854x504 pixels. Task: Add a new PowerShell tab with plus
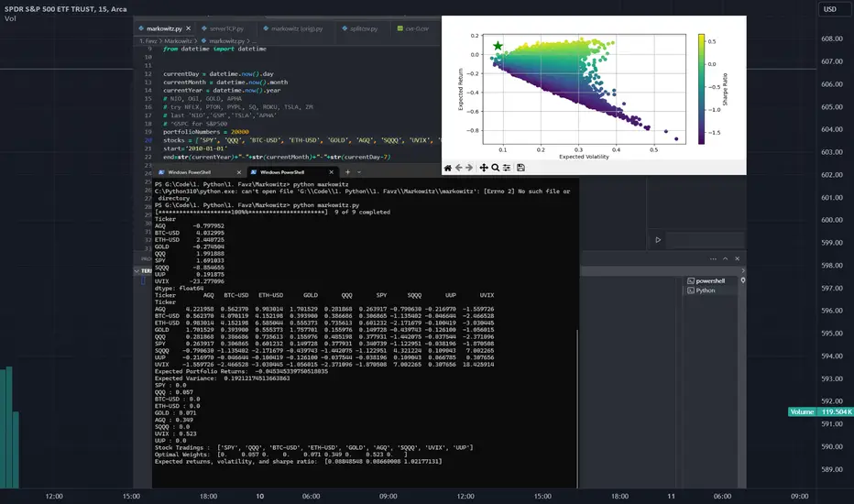(347, 172)
